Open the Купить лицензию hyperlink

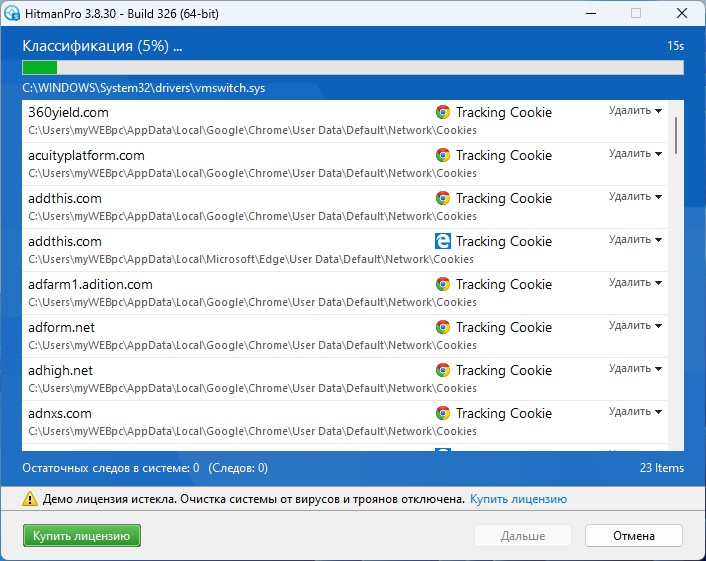coord(518,499)
